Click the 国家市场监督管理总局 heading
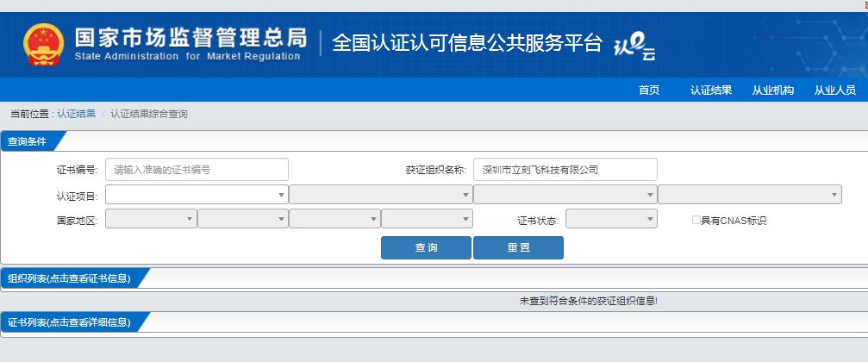 tap(191, 38)
